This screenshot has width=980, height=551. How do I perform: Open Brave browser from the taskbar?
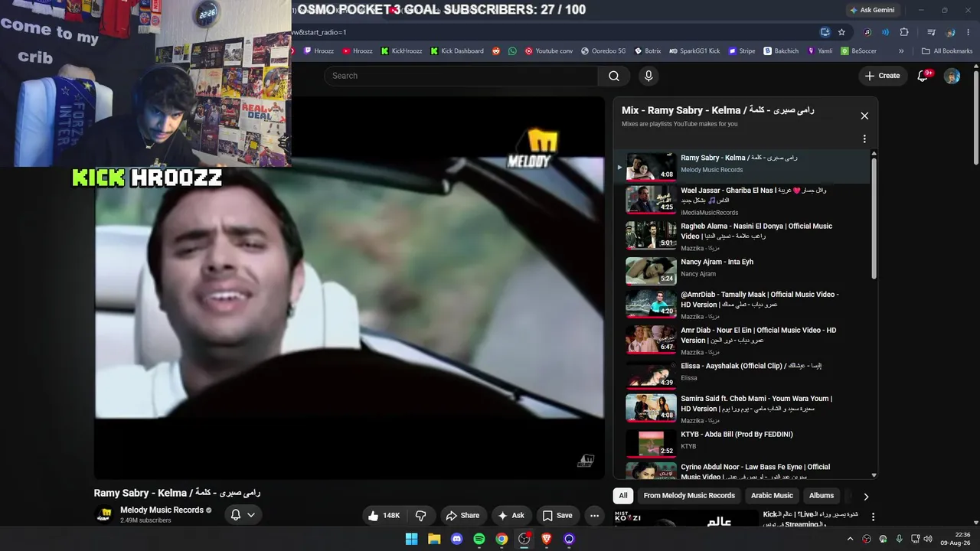coord(547,539)
